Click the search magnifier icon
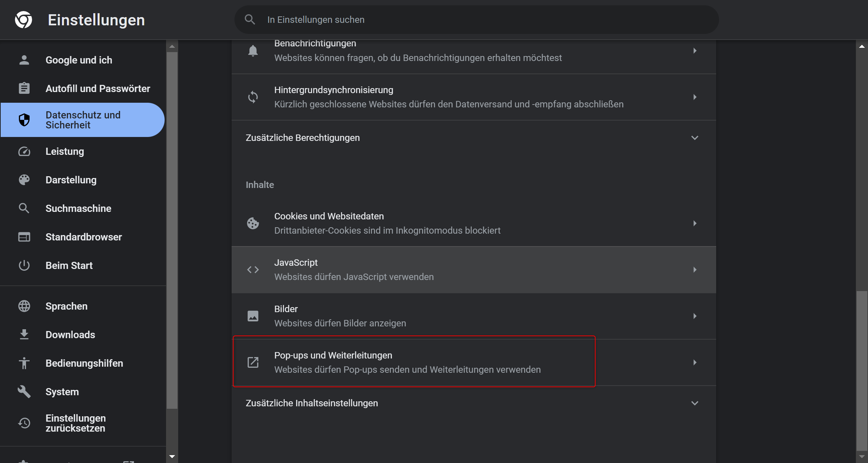Screen dimensions: 868x463 coord(250,20)
